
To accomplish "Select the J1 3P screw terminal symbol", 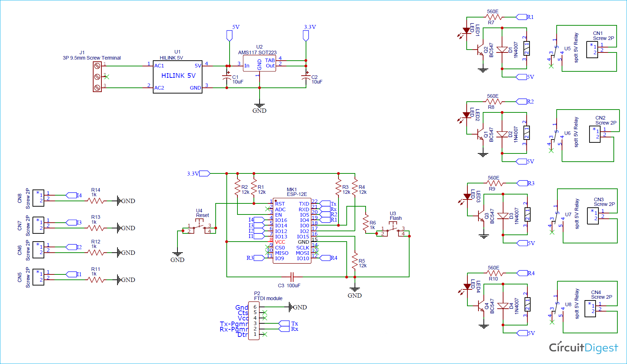I will [96, 76].
